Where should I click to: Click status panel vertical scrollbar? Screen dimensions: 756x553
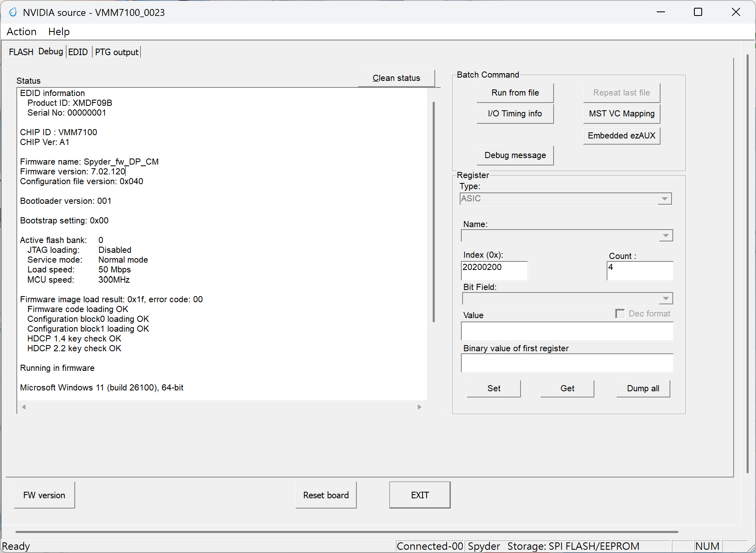click(434, 212)
